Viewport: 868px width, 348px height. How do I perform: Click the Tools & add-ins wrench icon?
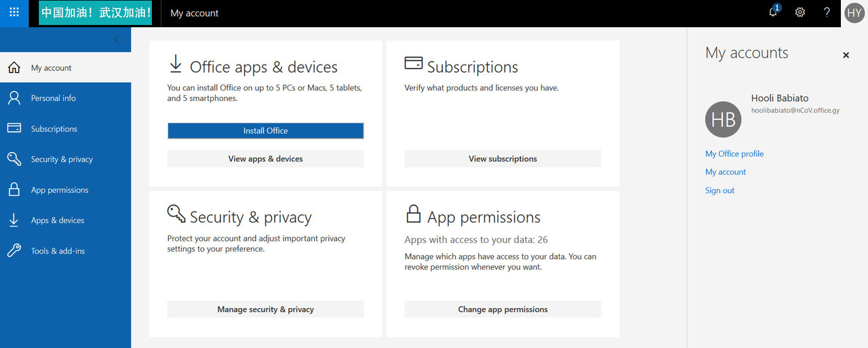tap(14, 250)
